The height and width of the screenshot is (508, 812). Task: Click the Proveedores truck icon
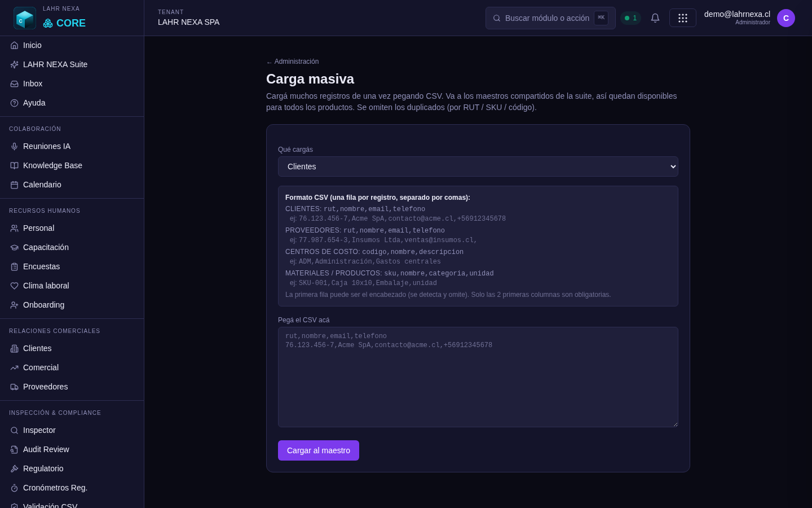coord(15,387)
